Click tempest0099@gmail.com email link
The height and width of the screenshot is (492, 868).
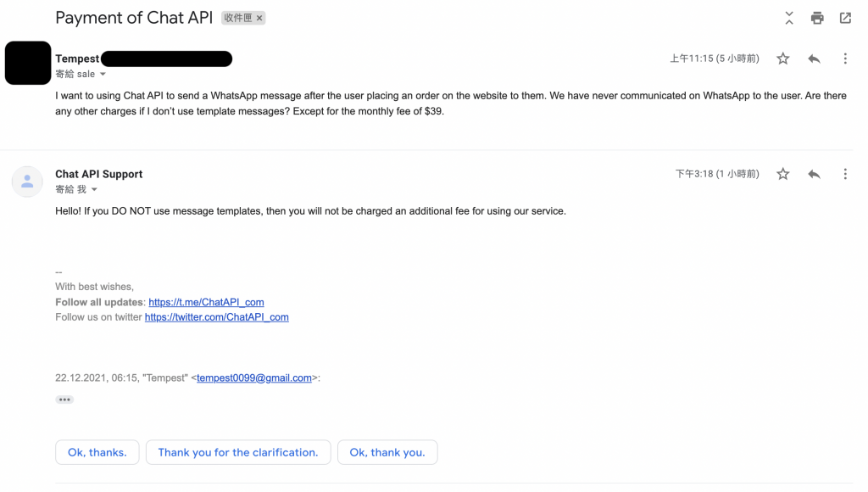tap(254, 378)
